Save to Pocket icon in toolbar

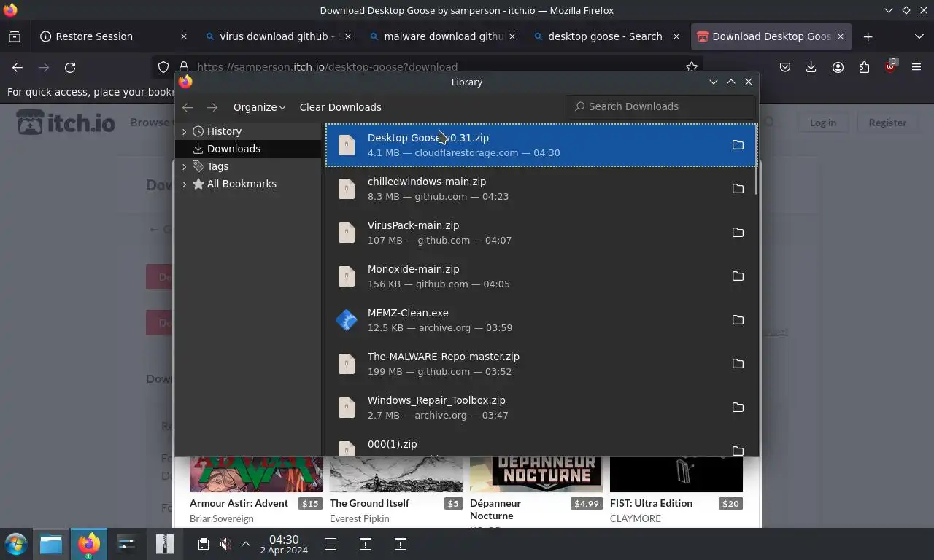pyautogui.click(x=785, y=67)
